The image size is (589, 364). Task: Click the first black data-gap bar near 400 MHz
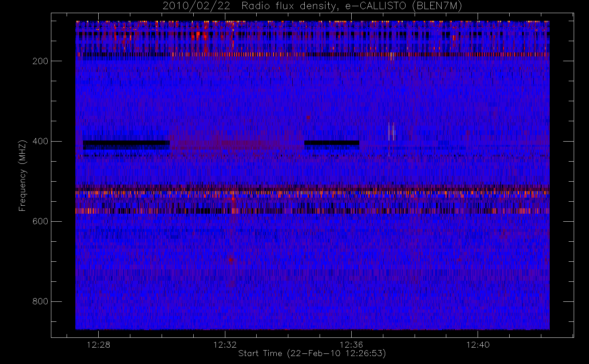tap(126, 143)
